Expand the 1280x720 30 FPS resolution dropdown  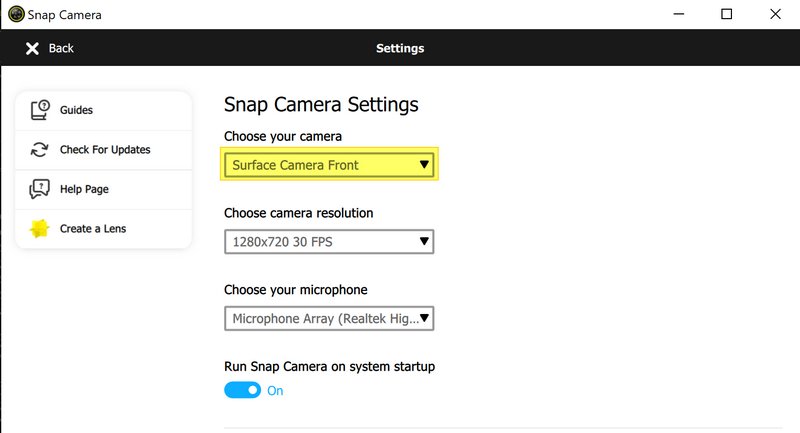tap(329, 241)
